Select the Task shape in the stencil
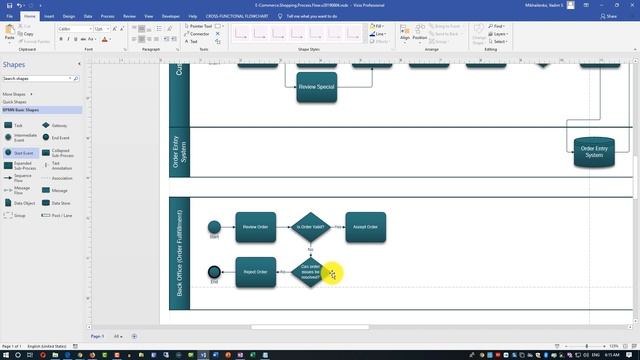This screenshot has height=360, width=640. click(x=14, y=125)
